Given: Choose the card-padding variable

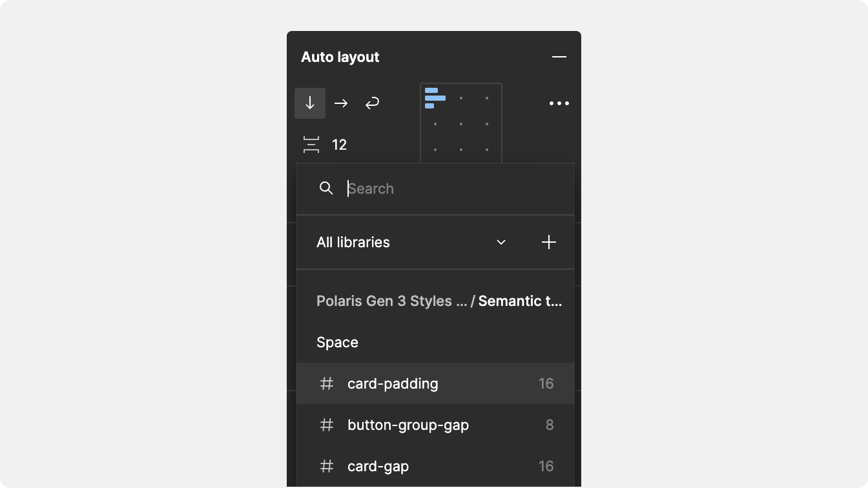Looking at the screenshot, I should 435,383.
